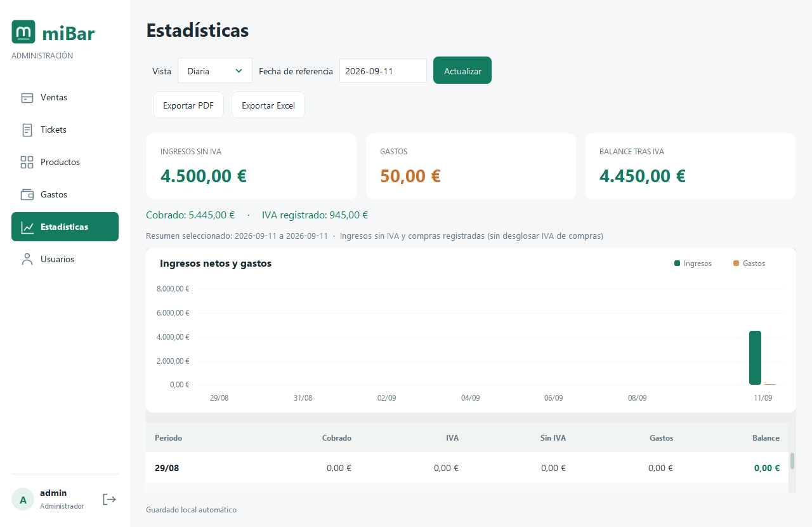Screen dimensions: 812x527
Task: Click the Tickets receipt icon
Action: [27, 130]
